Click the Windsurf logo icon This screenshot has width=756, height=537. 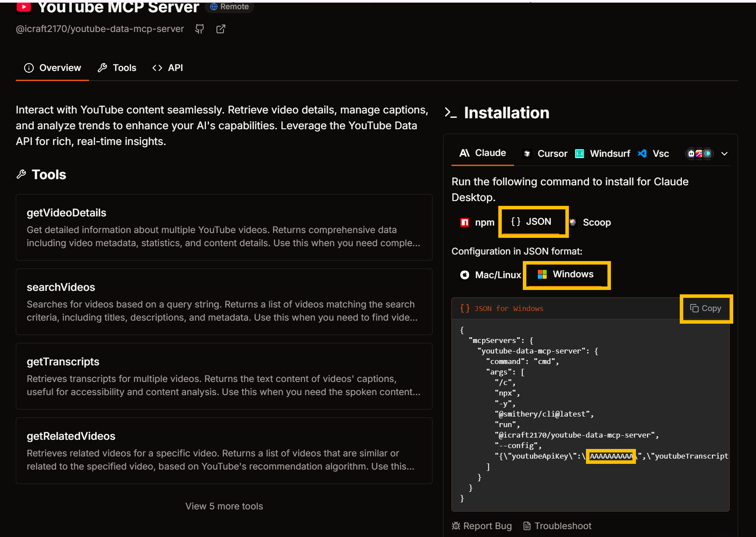pos(579,154)
